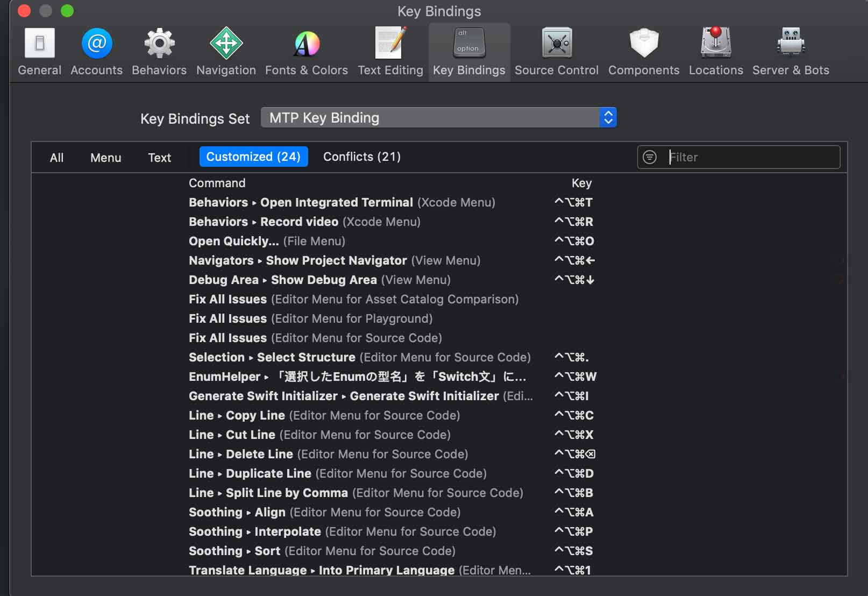Click the ^⌥⌘R key shortcut cell
The width and height of the screenshot is (868, 596).
[573, 222]
